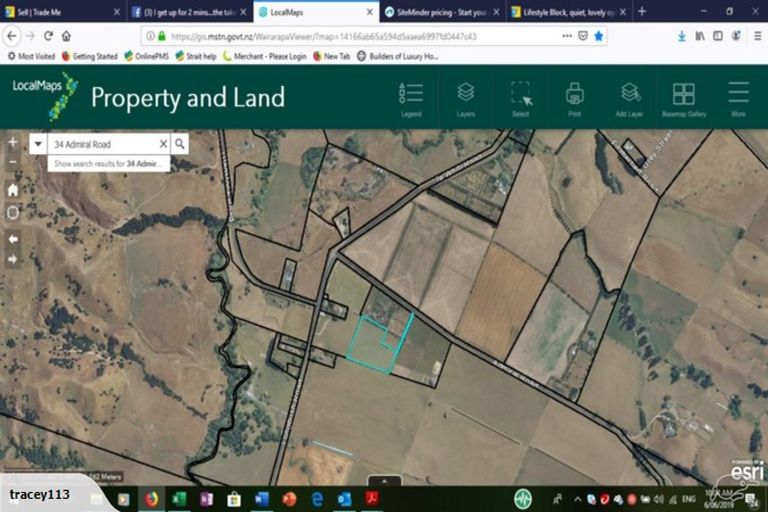The image size is (768, 512).
Task: Click inside the 34 Admiral Road search field
Action: pos(100,144)
